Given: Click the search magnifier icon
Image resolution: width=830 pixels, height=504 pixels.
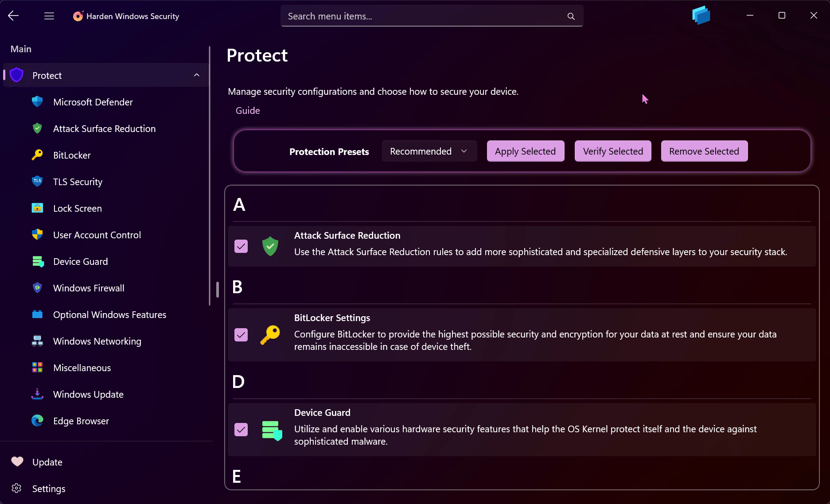Looking at the screenshot, I should (x=571, y=16).
